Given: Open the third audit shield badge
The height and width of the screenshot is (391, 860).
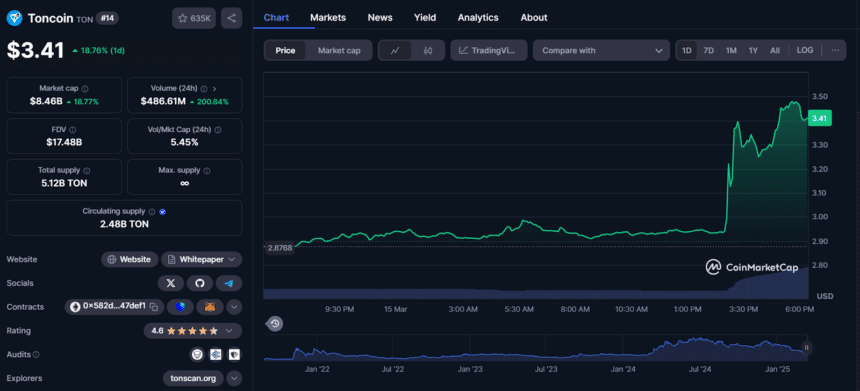Looking at the screenshot, I should [x=235, y=355].
